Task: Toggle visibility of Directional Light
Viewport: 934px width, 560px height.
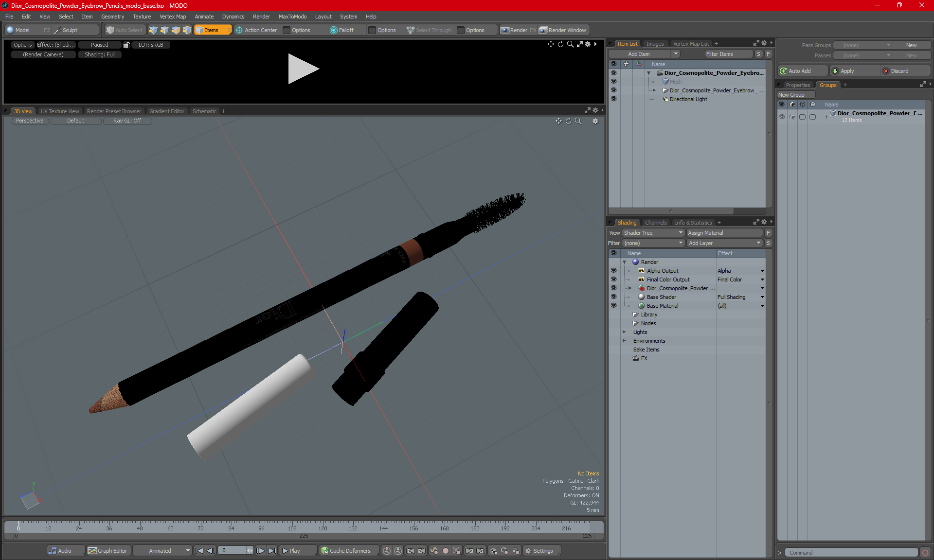Action: (613, 99)
